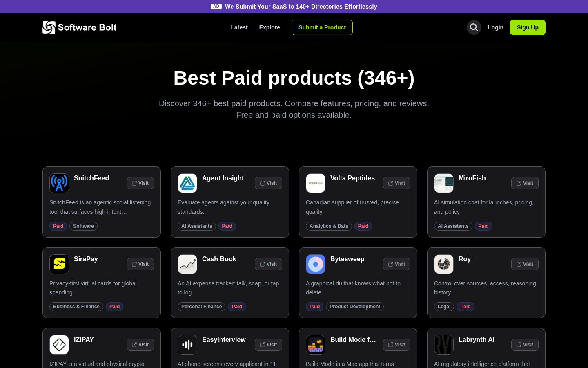
Task: Select the Product Development tag
Action: [355, 307]
